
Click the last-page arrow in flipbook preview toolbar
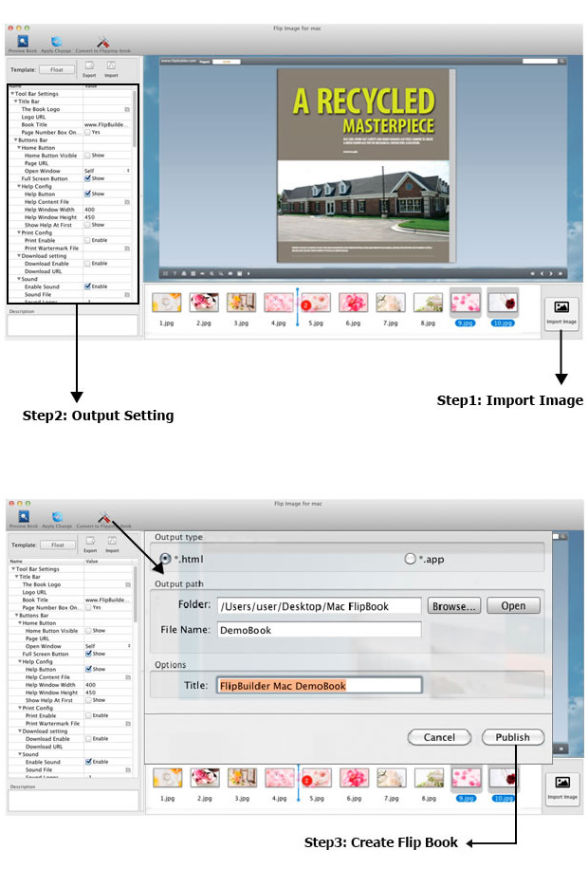pos(560,273)
